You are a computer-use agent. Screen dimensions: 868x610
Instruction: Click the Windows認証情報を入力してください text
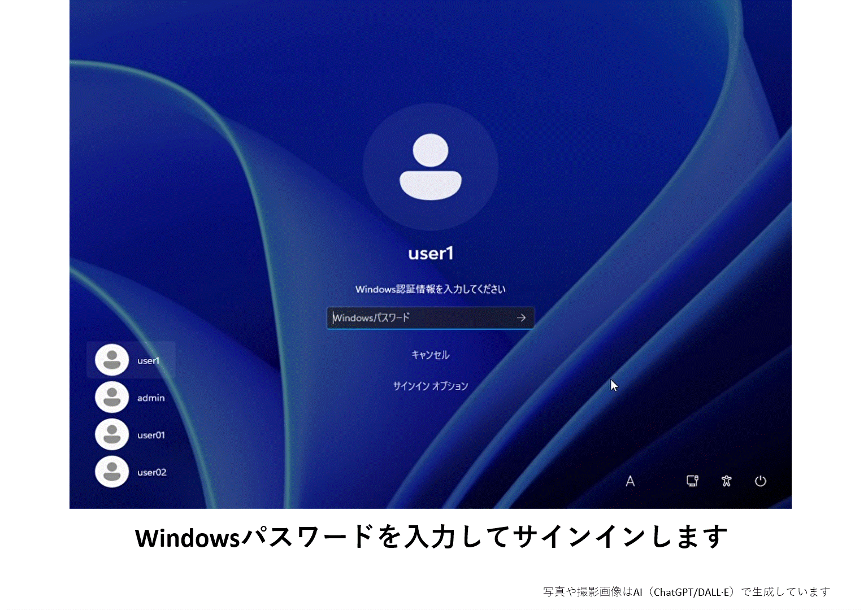point(431,289)
